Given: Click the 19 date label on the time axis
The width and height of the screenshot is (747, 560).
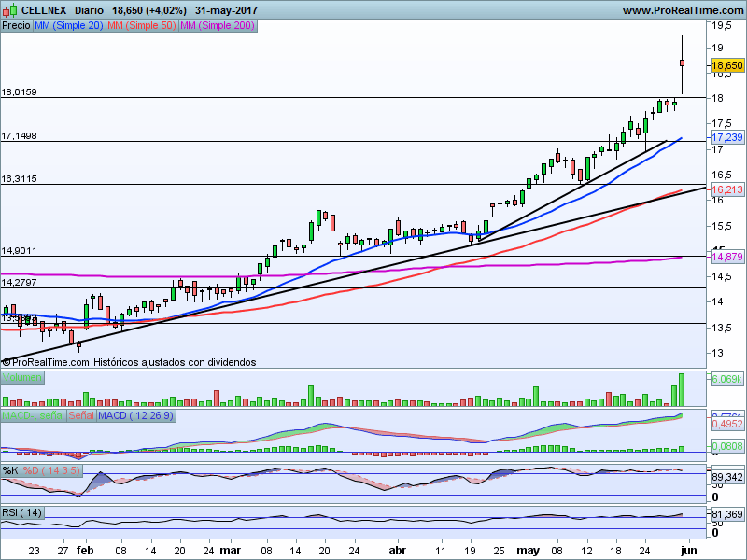Looking at the screenshot, I should (x=471, y=551).
